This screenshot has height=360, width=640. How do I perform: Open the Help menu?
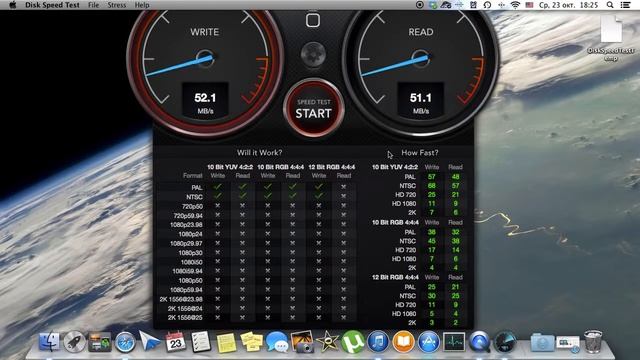pos(142,5)
